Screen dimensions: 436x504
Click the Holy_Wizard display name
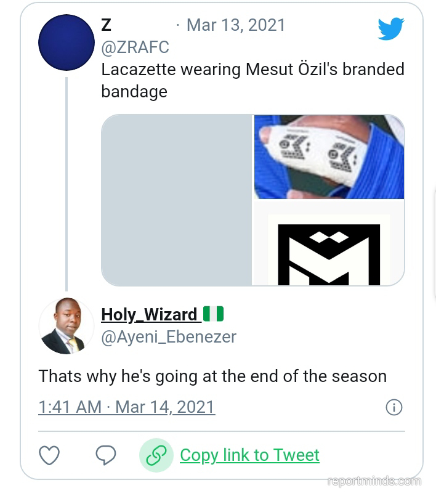pos(149,314)
